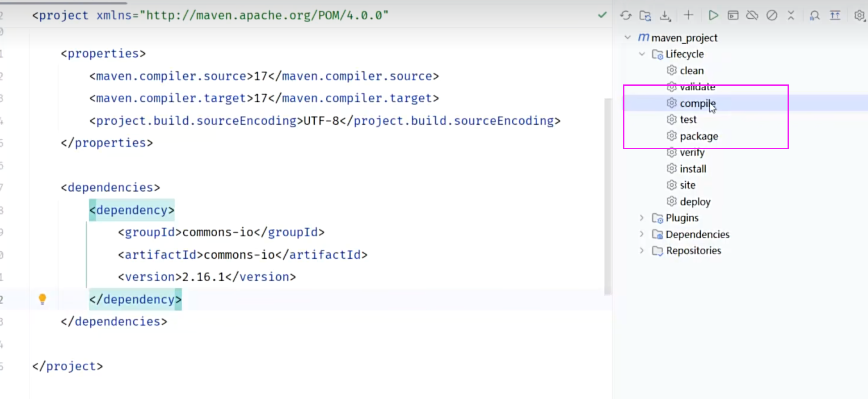Viewport: 868px width, 399px height.
Task: Select the install lifecycle phase
Action: point(693,169)
